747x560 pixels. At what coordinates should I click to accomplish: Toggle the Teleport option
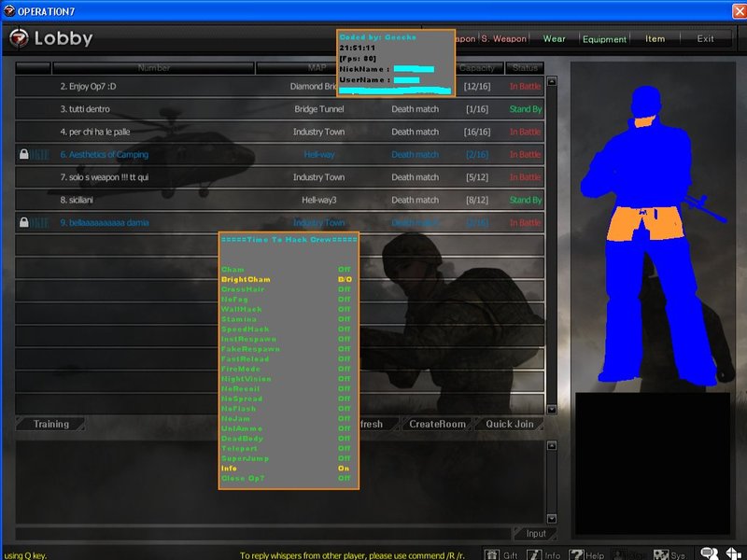[287, 449]
